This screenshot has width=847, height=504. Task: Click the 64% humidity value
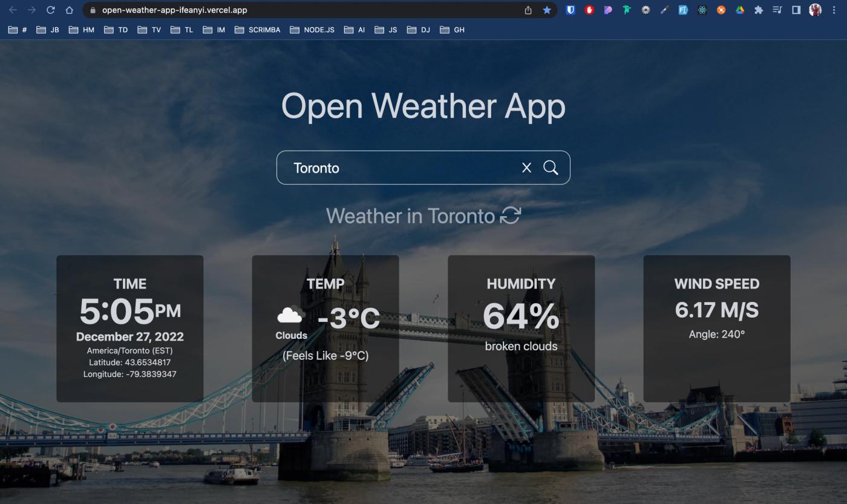pos(521,316)
